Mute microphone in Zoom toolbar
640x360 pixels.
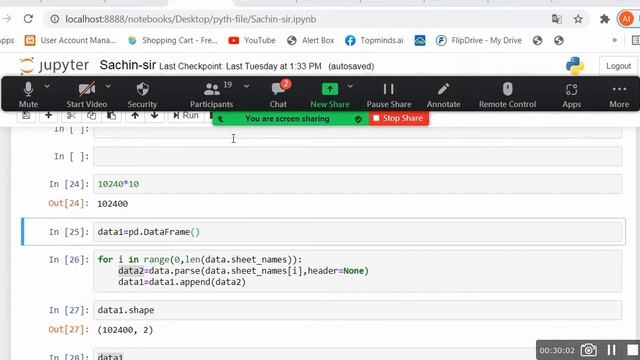point(28,95)
